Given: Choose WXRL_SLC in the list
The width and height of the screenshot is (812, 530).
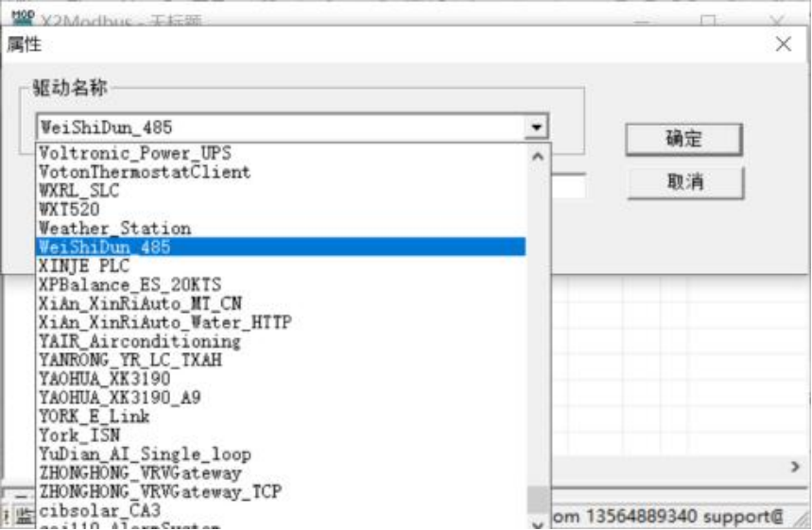Looking at the screenshot, I should click(281, 191).
